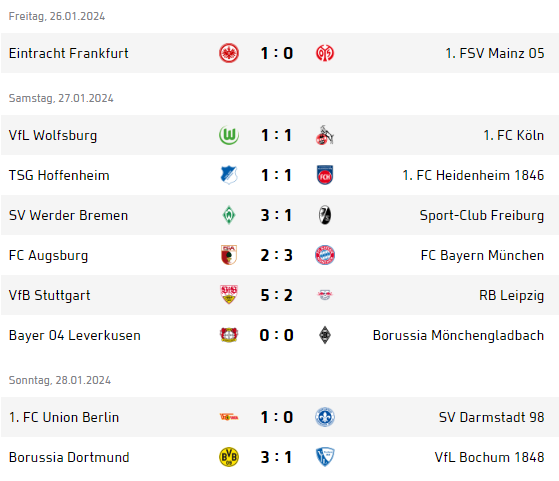The height and width of the screenshot is (481, 559).
Task: Click the Eintracht Frankfurt club crest
Action: pos(229,53)
